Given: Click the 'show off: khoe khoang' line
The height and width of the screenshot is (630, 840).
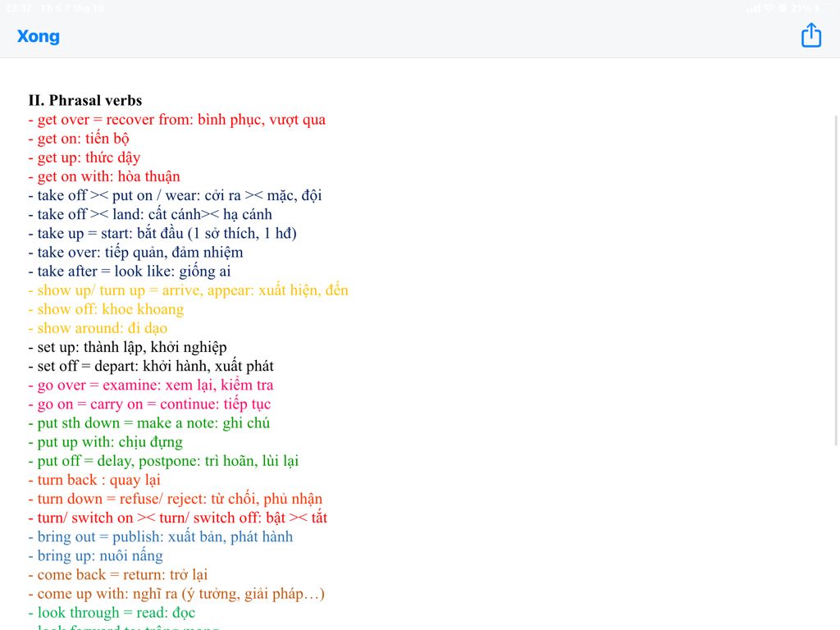Looking at the screenshot, I should (x=106, y=309).
